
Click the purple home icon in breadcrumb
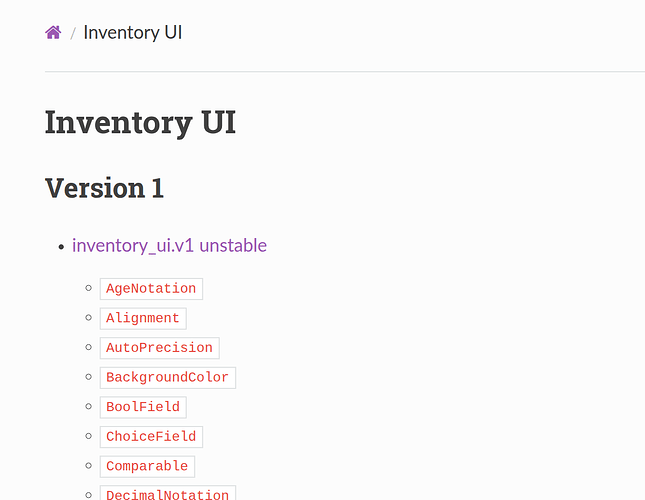(54, 32)
